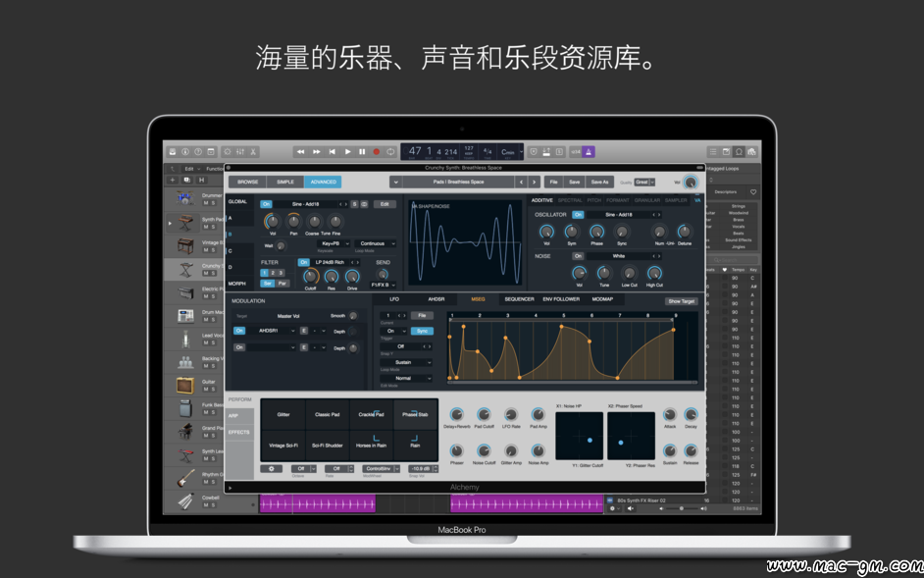Switch to the SIMPLE view tab
The height and width of the screenshot is (578, 924).
(285, 182)
